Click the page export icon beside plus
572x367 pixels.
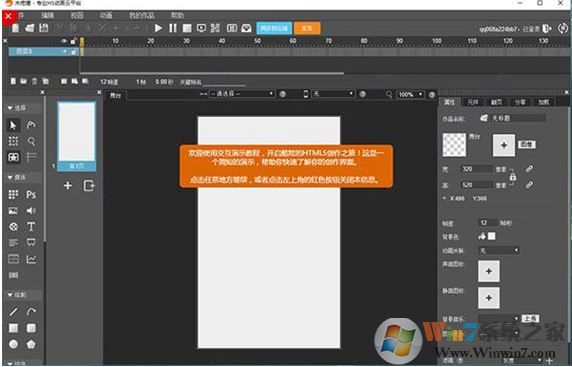[89, 186]
